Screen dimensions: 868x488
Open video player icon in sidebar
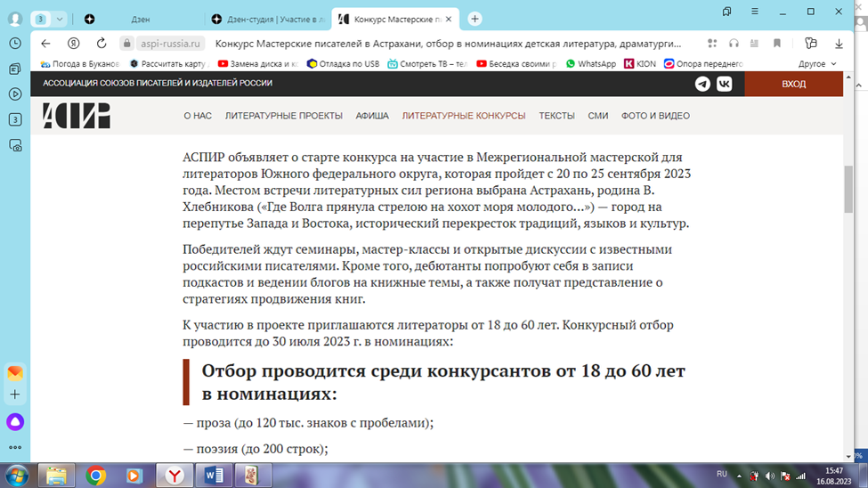point(15,94)
